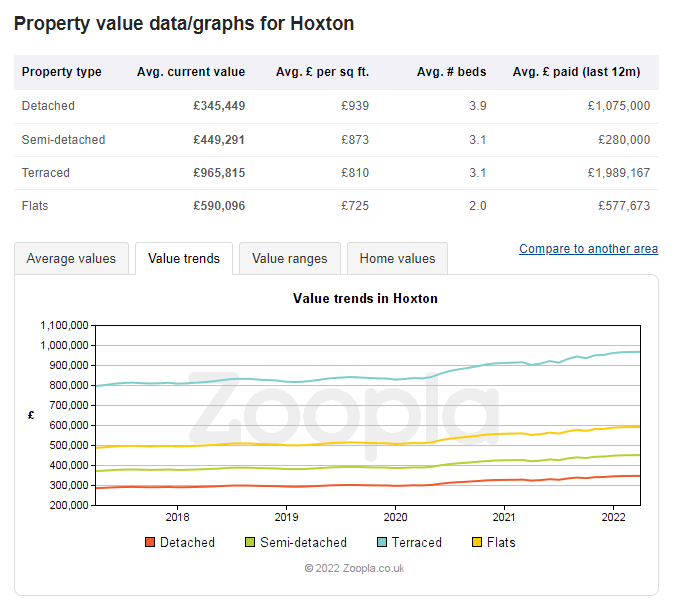Click the Avg. # beds column header
The width and height of the screenshot is (677, 606).
pos(451,72)
